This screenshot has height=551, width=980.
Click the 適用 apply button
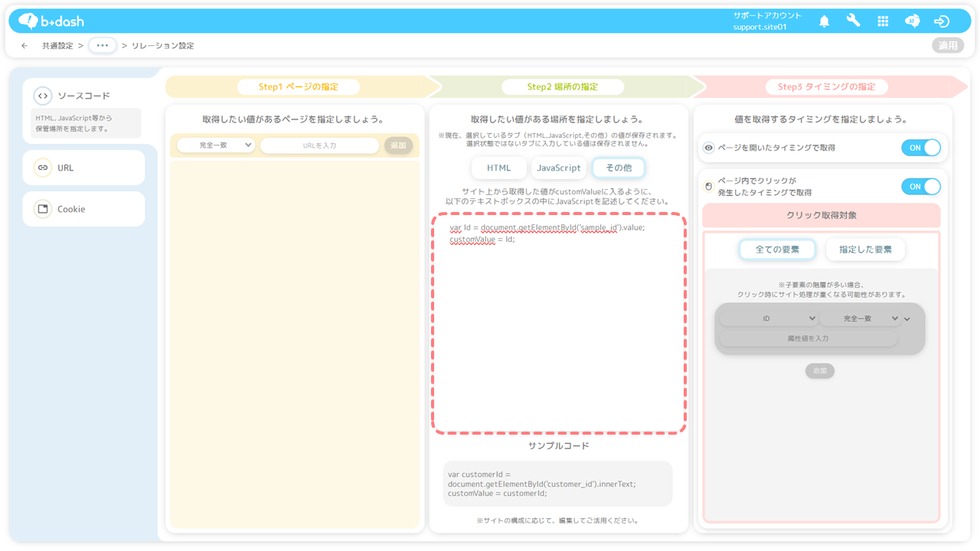948,45
